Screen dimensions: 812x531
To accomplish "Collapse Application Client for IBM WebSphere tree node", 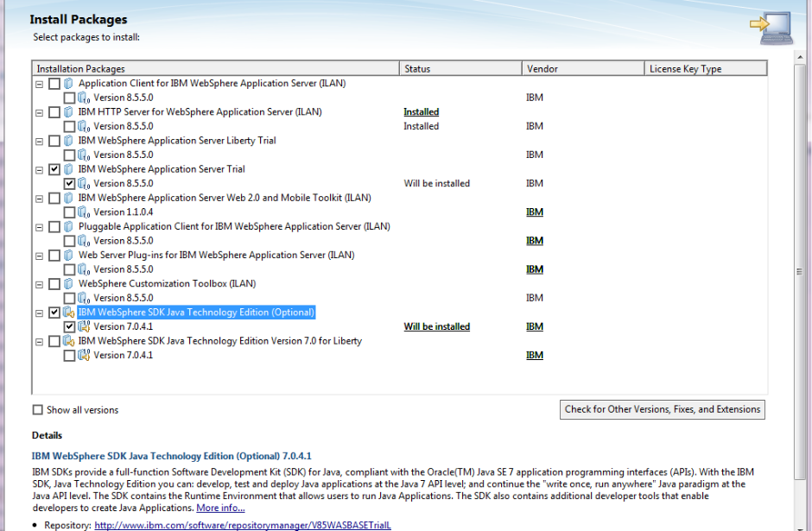I will click(40, 85).
